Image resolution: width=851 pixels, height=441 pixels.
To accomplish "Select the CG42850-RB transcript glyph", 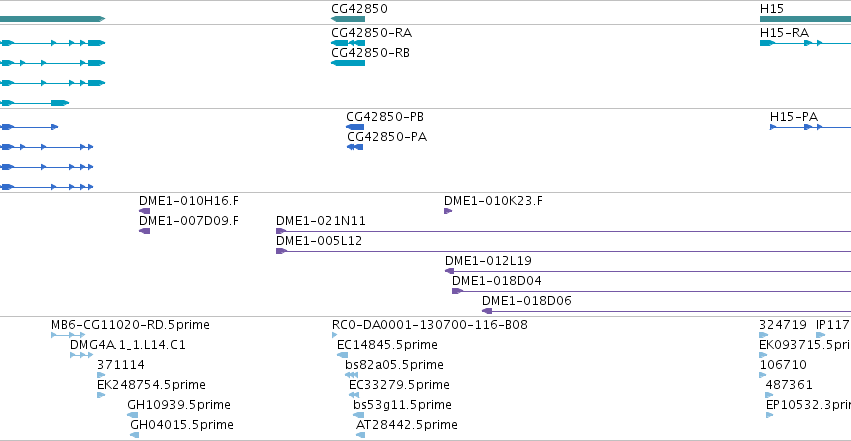I will [x=348, y=63].
